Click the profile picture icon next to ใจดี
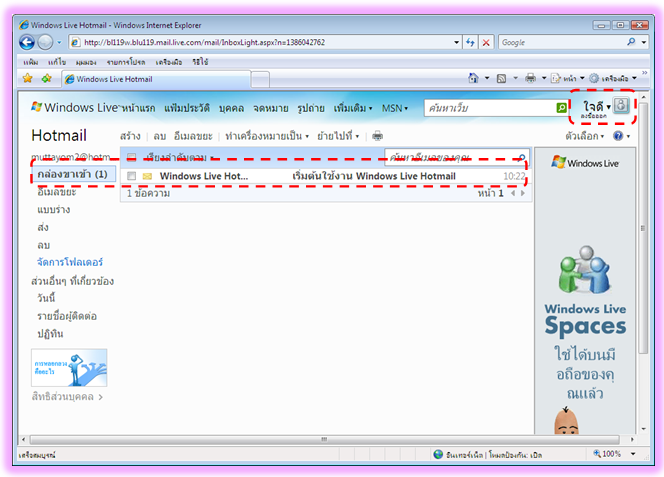 point(621,105)
